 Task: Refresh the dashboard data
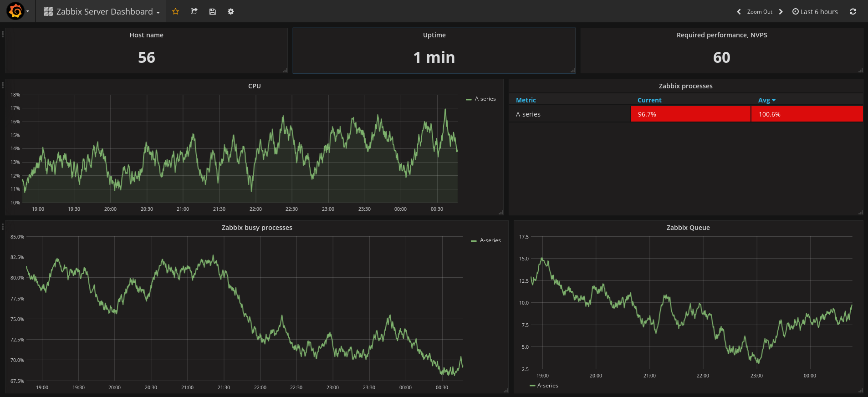pos(853,11)
